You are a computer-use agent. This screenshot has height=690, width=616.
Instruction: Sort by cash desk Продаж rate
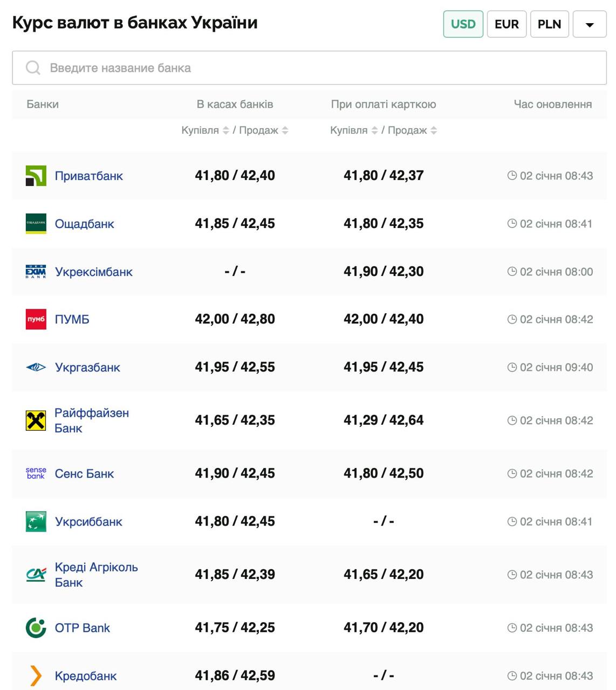tap(285, 130)
